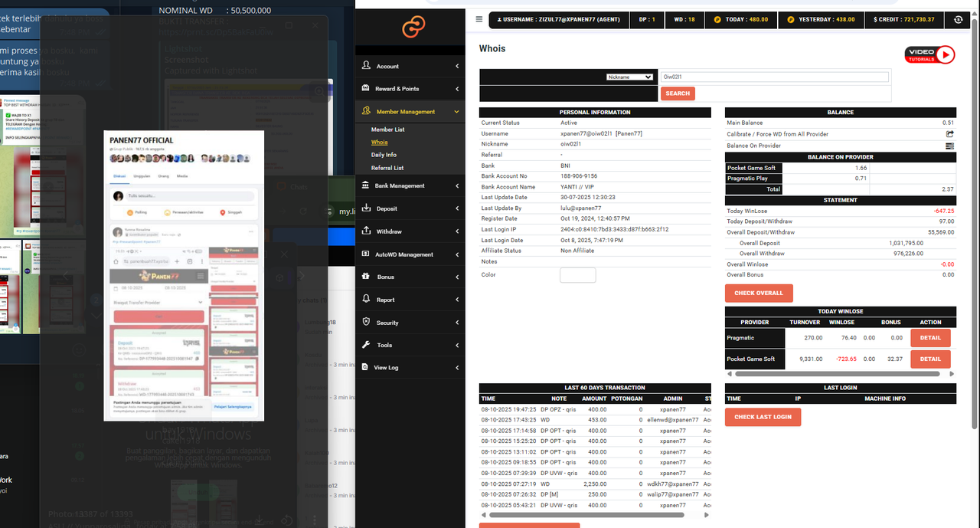Click the Balance On Provider list icon
The width and height of the screenshot is (980, 528).
pyautogui.click(x=949, y=146)
